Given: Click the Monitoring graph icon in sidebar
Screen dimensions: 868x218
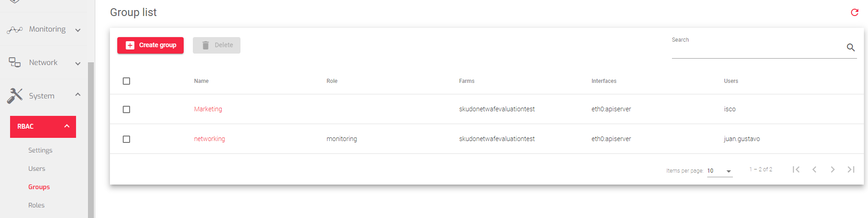Looking at the screenshot, I should tap(15, 30).
